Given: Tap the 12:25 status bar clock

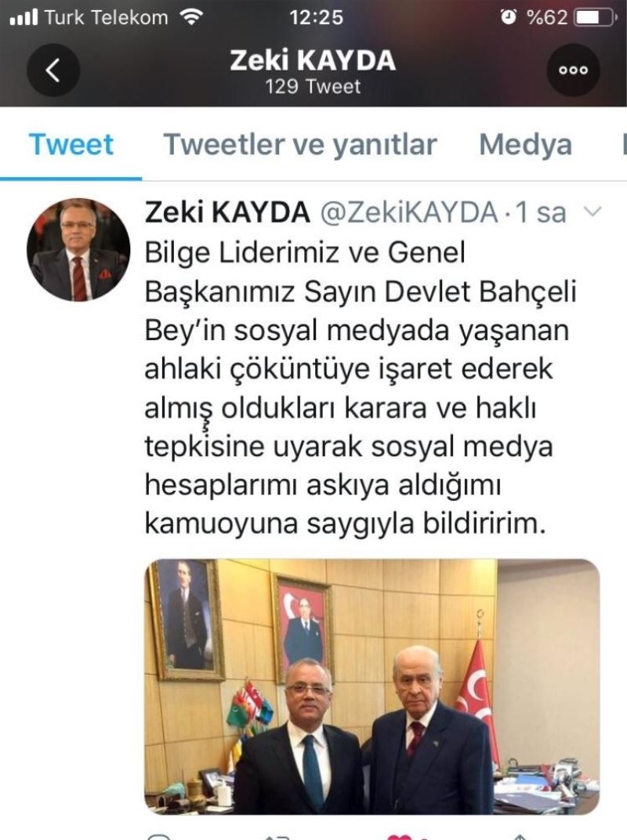Looking at the screenshot, I should click(316, 17).
